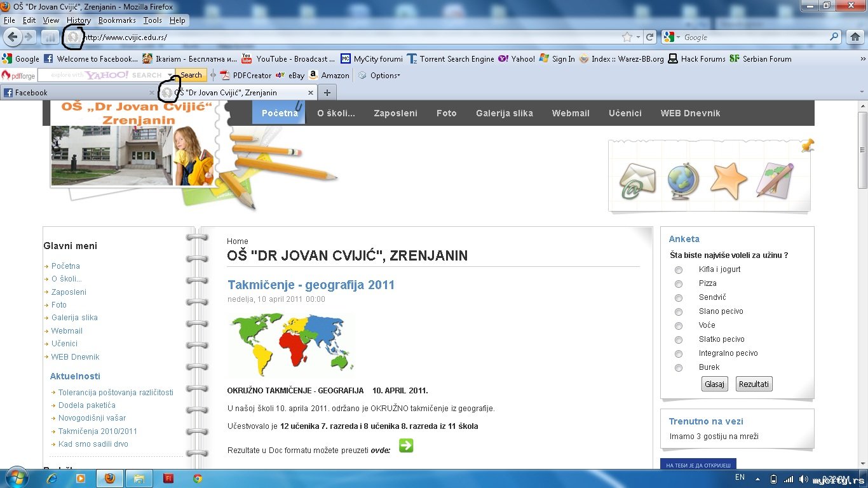Screen dimensions: 868x488
Task: Click the orange star icon in the header
Action: (728, 180)
